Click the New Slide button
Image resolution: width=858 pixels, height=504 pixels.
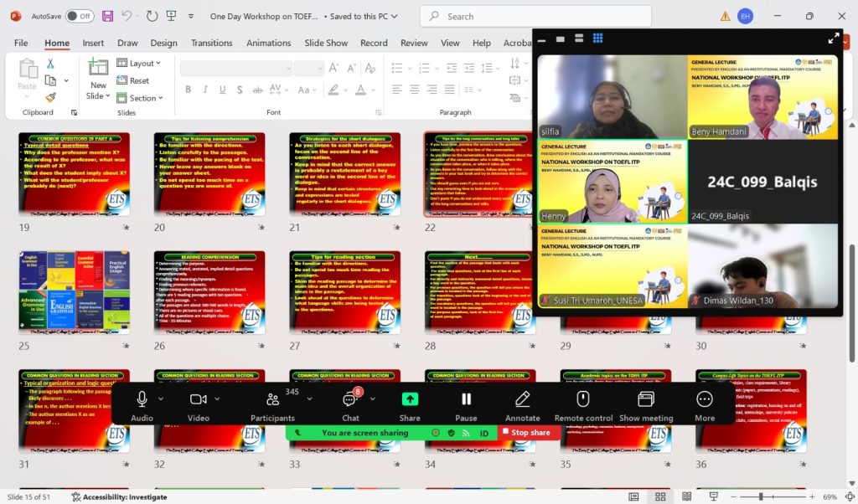[98, 80]
